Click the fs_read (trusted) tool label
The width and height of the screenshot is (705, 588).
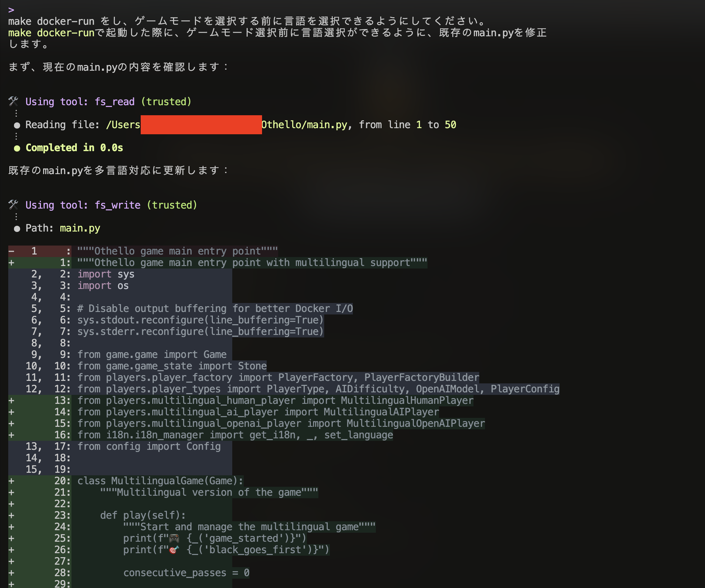coord(143,102)
